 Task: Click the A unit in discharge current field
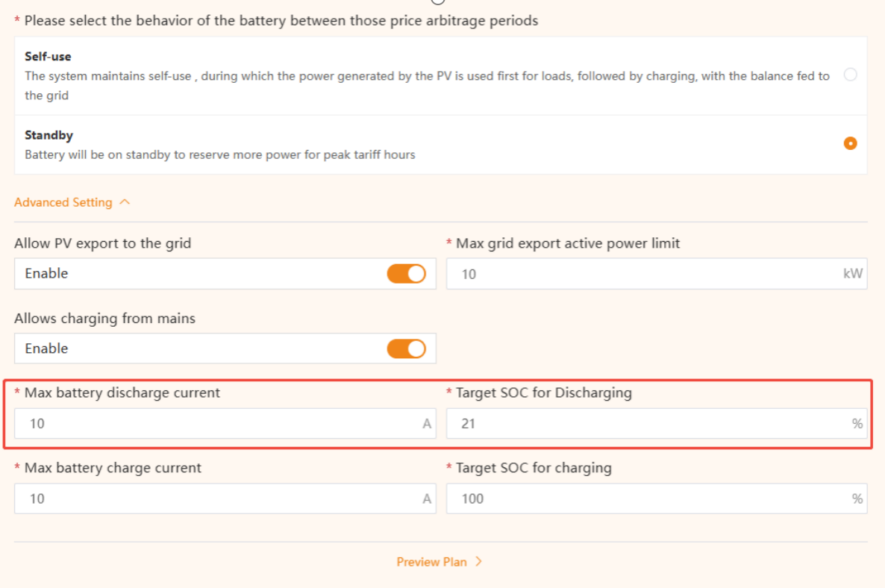point(427,424)
